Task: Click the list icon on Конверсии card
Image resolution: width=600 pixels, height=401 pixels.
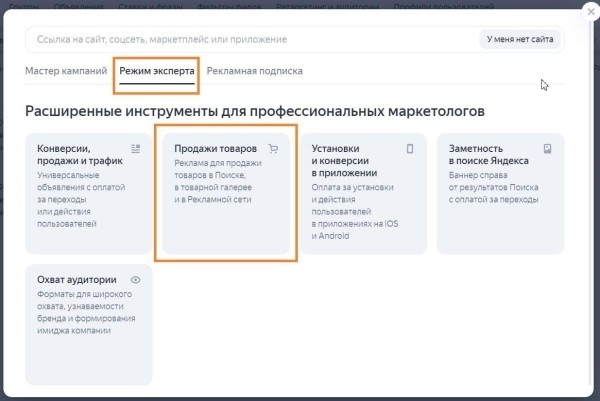Action: [x=135, y=148]
